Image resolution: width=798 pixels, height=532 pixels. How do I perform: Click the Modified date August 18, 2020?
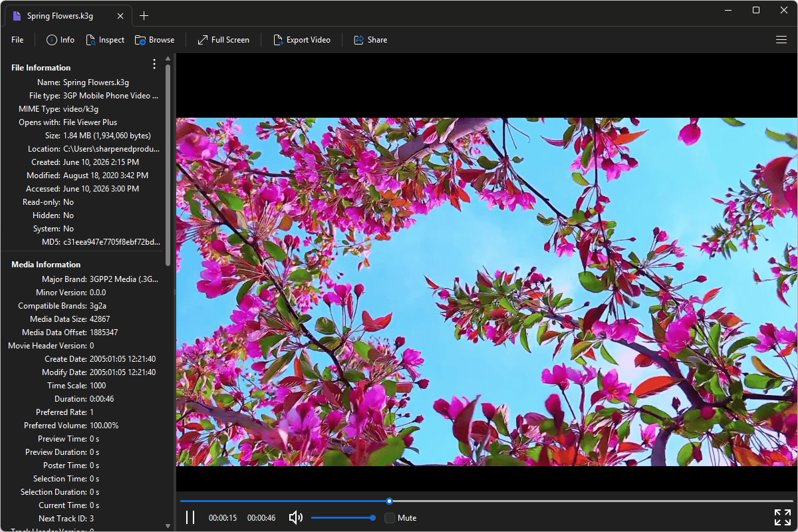106,176
